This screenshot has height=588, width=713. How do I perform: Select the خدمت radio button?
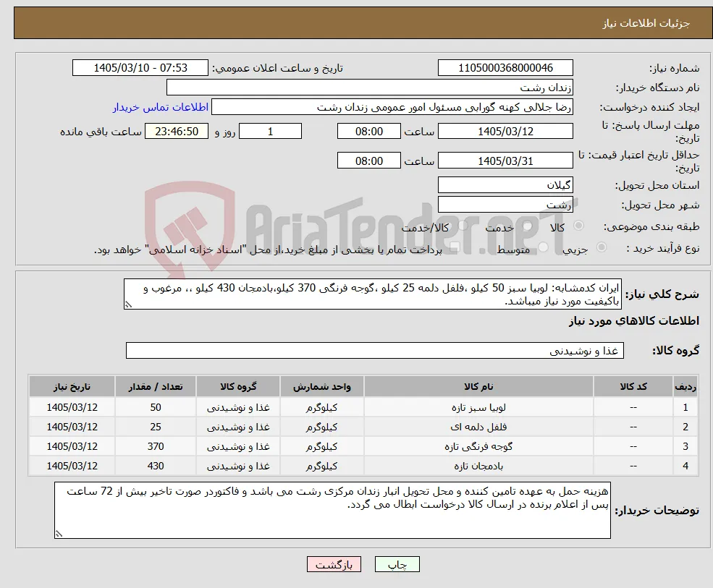tap(527, 226)
